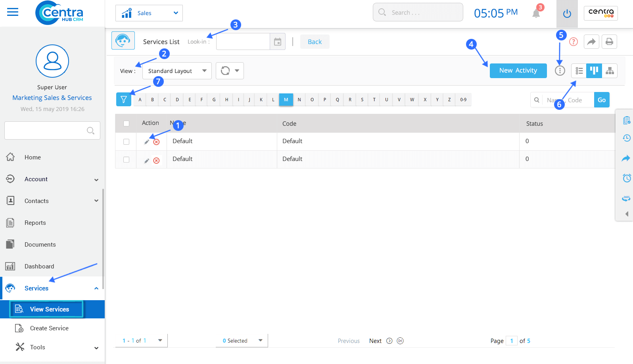Switch to kanban board view icon
633x364 pixels.
[594, 71]
